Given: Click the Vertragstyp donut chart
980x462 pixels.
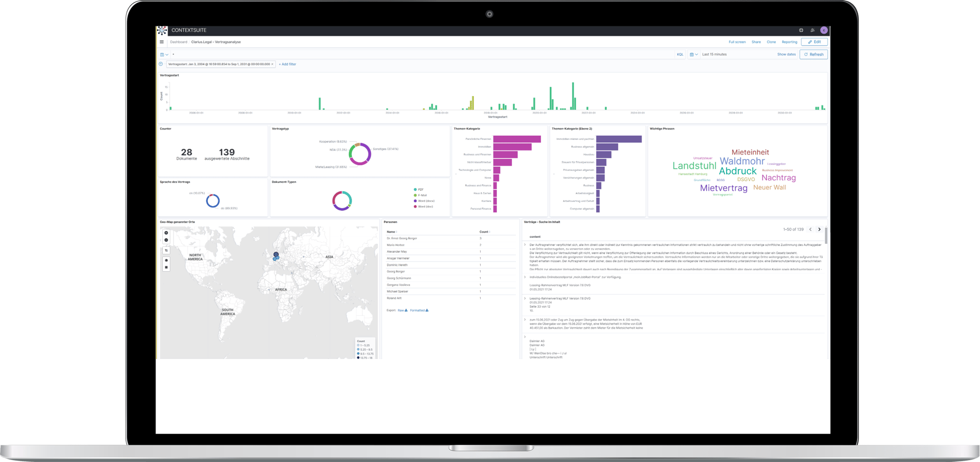Looking at the screenshot, I should coord(360,154).
